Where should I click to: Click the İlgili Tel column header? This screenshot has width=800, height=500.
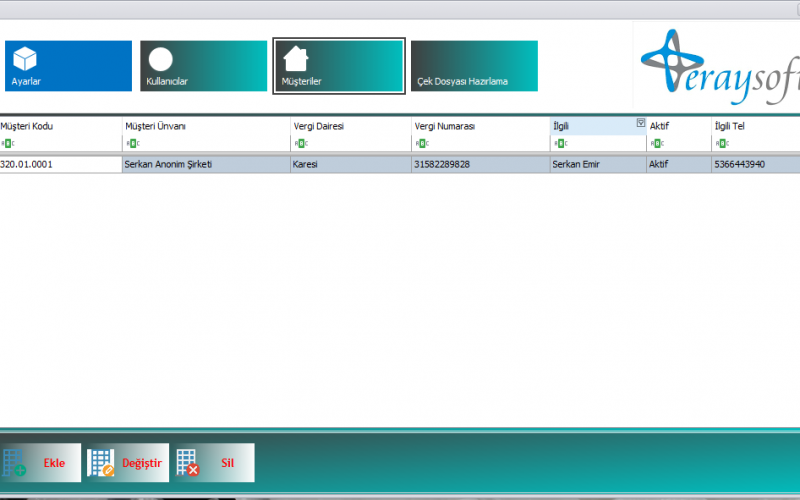coord(754,126)
